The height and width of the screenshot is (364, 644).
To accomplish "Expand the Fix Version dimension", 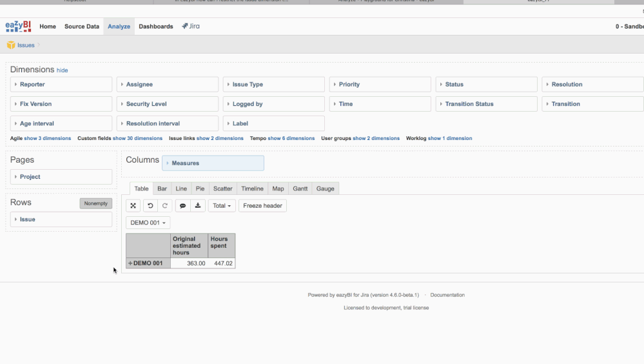I will click(61, 104).
